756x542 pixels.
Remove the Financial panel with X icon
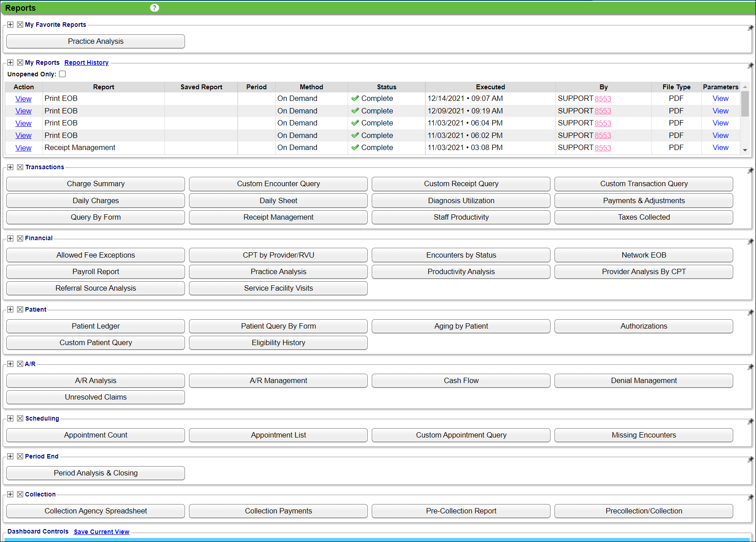point(20,238)
